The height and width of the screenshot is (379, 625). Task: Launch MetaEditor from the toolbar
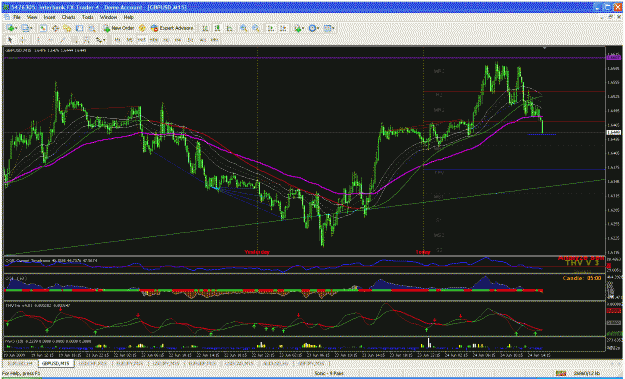click(142, 28)
